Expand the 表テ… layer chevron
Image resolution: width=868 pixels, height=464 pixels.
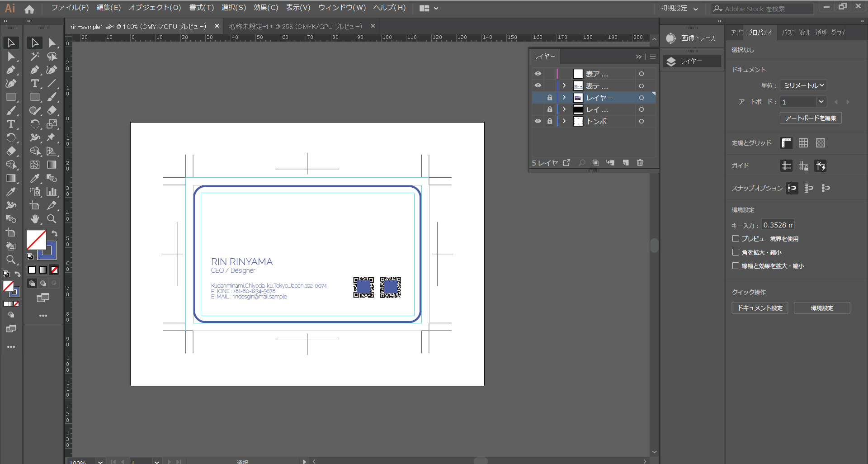564,85
